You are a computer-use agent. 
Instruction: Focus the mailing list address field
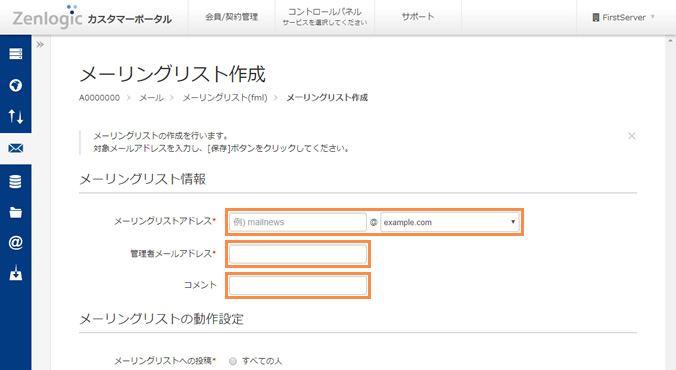[x=297, y=222]
